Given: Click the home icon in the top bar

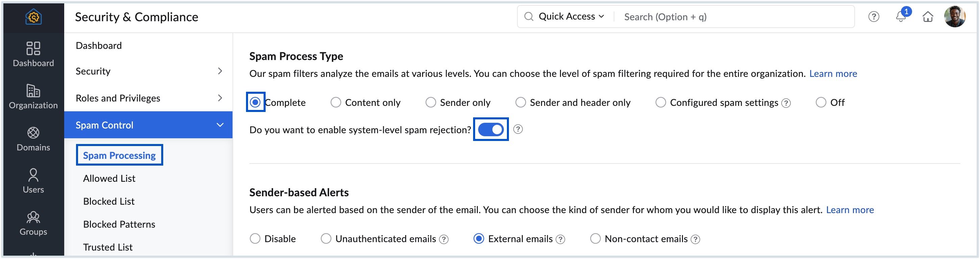Looking at the screenshot, I should click(928, 17).
